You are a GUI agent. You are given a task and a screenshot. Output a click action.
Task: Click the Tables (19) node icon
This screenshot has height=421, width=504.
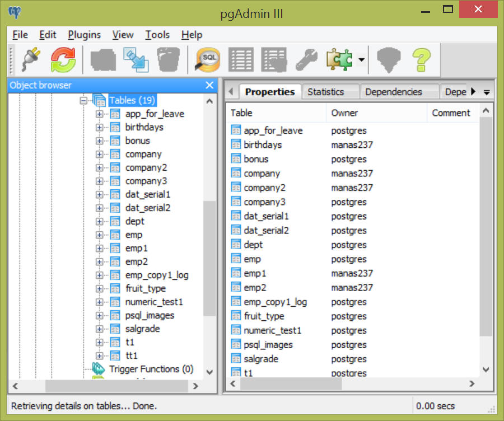click(99, 100)
